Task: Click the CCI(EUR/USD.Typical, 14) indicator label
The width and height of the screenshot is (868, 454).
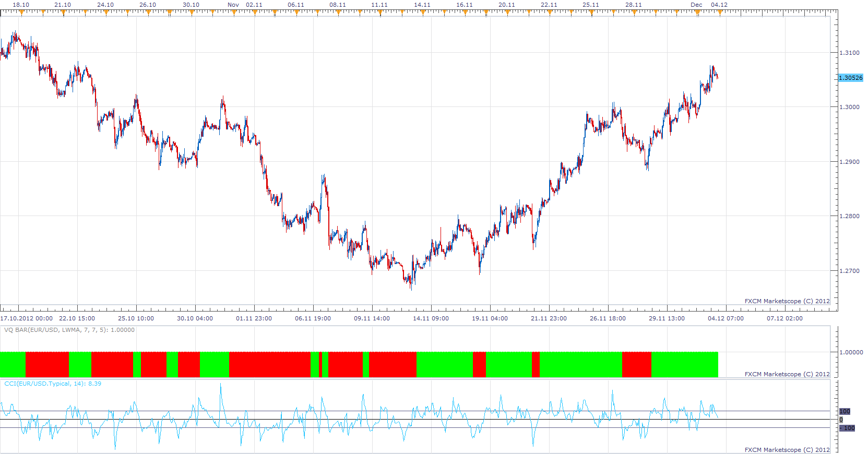Action: [x=53, y=384]
